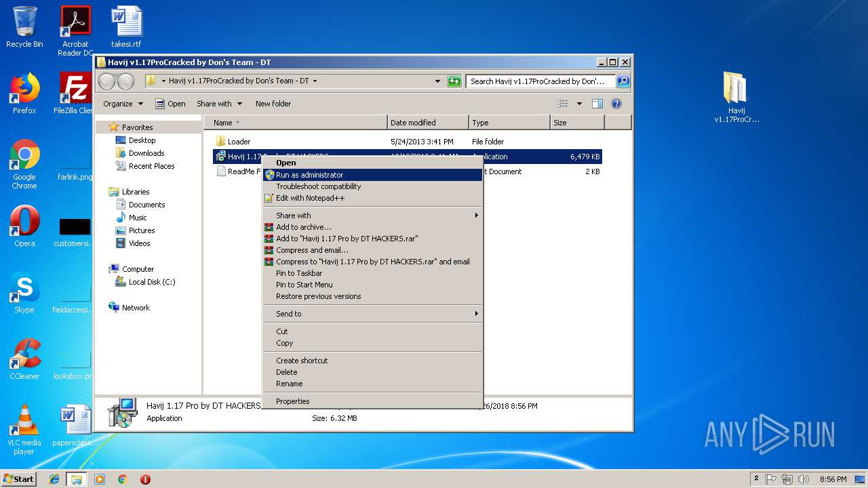Image resolution: width=868 pixels, height=488 pixels.
Task: Select Edit with Notepad++
Action: [x=372, y=198]
